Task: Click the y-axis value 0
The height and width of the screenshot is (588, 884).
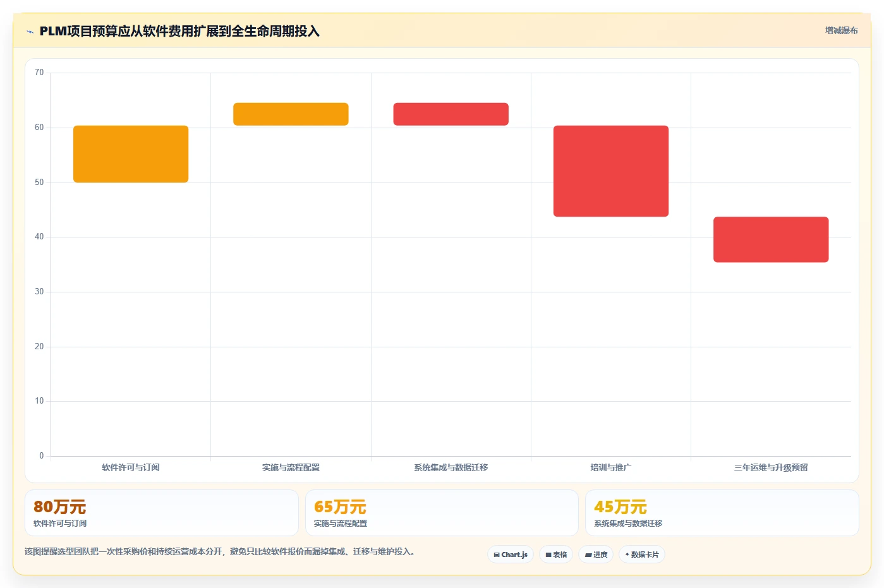Action: (42, 456)
